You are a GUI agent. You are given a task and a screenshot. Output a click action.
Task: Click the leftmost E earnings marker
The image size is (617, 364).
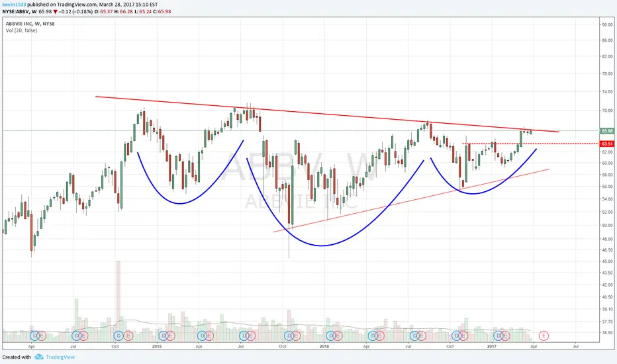click(x=42, y=336)
